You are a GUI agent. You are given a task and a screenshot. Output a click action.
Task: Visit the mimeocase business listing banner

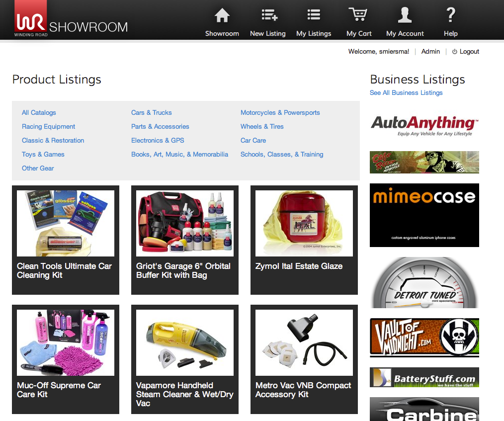click(x=424, y=215)
